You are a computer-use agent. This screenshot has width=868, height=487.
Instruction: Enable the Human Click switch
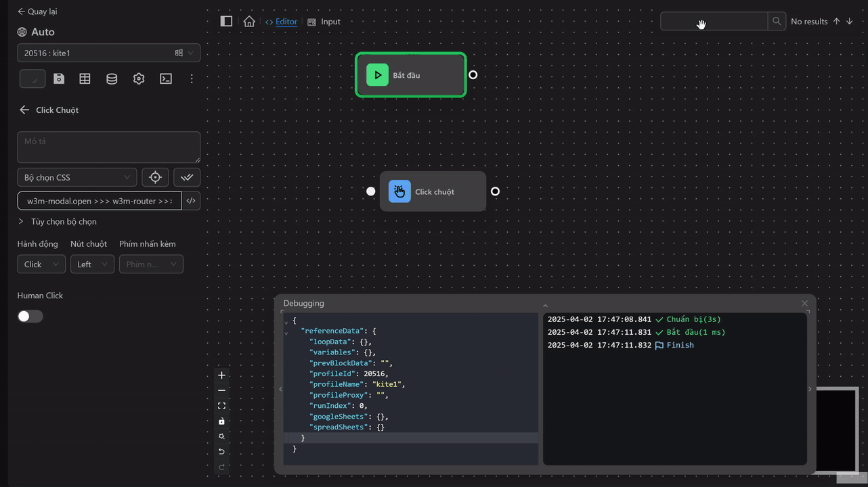[x=30, y=317]
